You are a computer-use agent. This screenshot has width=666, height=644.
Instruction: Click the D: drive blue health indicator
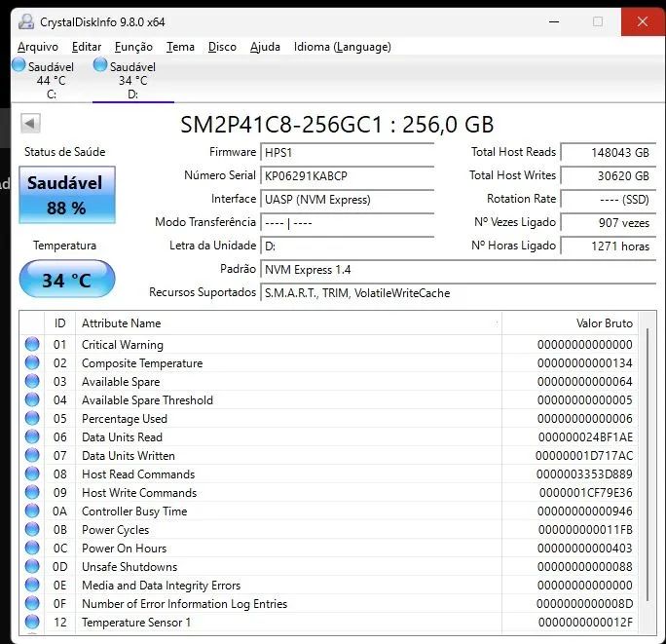[100, 64]
